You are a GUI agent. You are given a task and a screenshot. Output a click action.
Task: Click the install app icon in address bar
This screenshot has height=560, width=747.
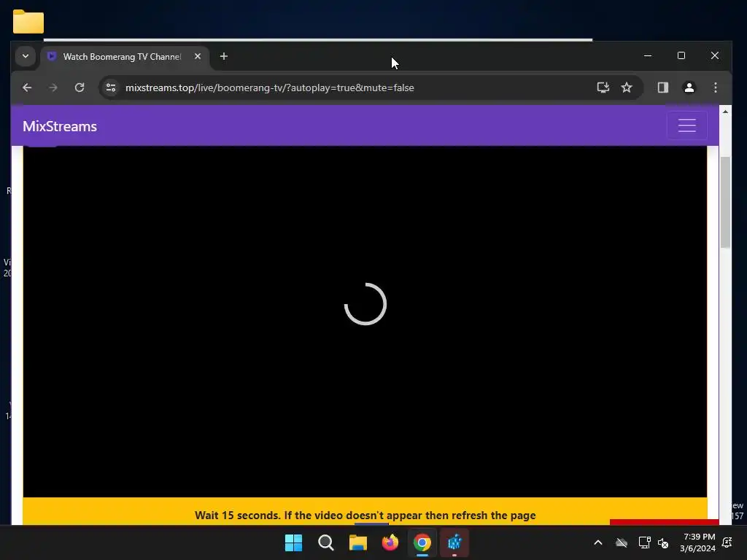coord(603,87)
